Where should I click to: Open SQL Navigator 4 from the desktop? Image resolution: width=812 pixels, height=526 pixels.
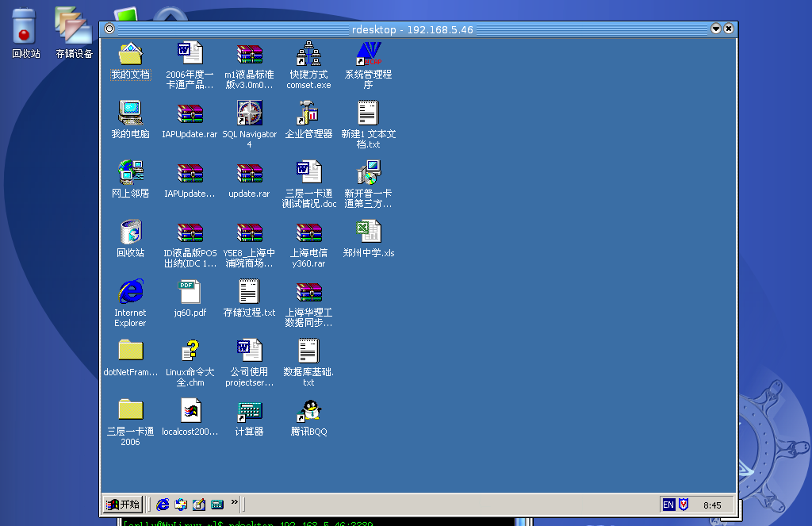[249, 112]
